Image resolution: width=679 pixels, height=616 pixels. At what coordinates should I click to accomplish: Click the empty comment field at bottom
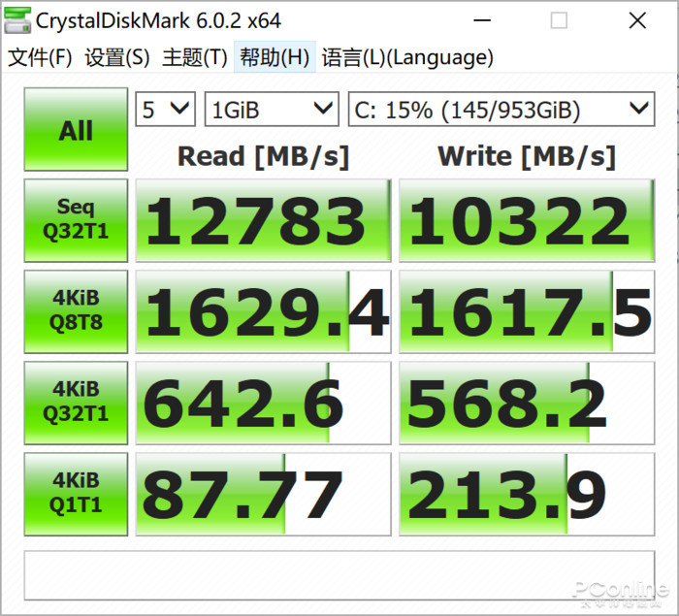click(x=339, y=575)
